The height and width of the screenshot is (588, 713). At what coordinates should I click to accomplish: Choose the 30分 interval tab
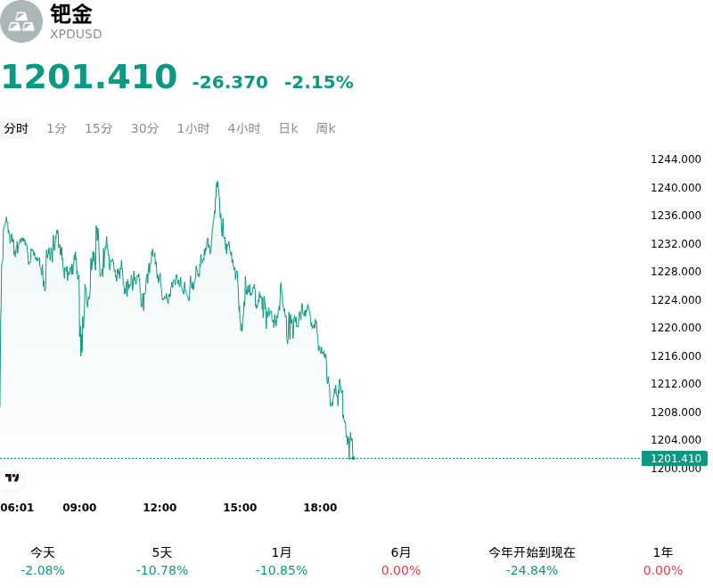pyautogui.click(x=145, y=128)
